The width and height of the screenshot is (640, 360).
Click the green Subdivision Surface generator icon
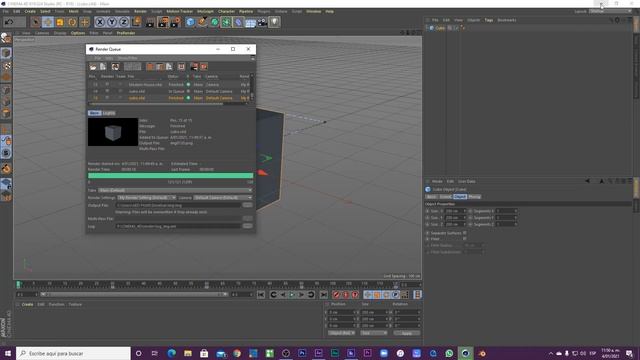point(214,22)
